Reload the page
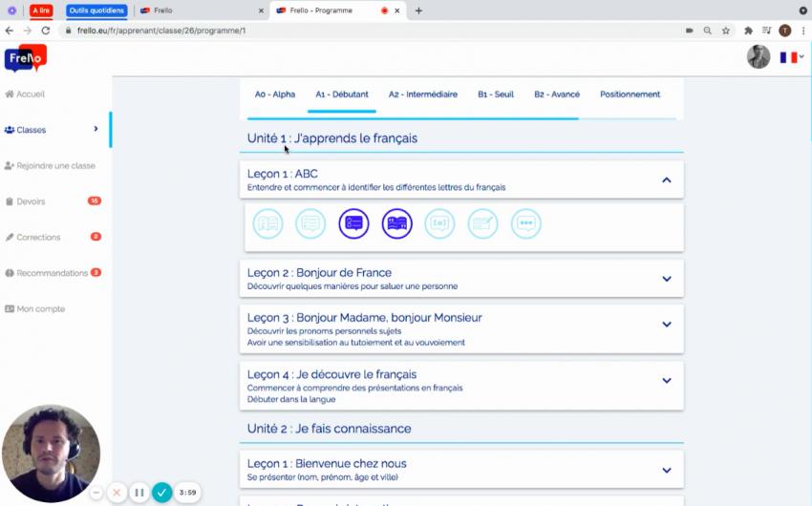812x506 pixels. 46,31
